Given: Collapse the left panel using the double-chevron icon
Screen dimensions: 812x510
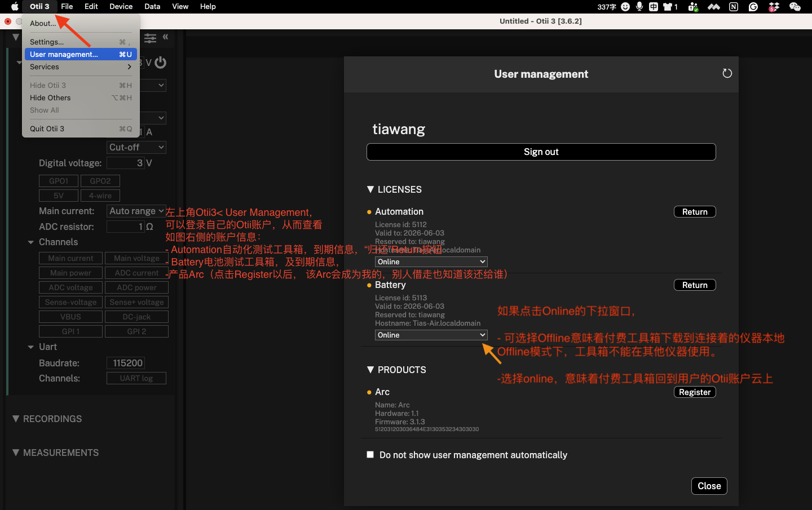Looking at the screenshot, I should click(x=165, y=37).
